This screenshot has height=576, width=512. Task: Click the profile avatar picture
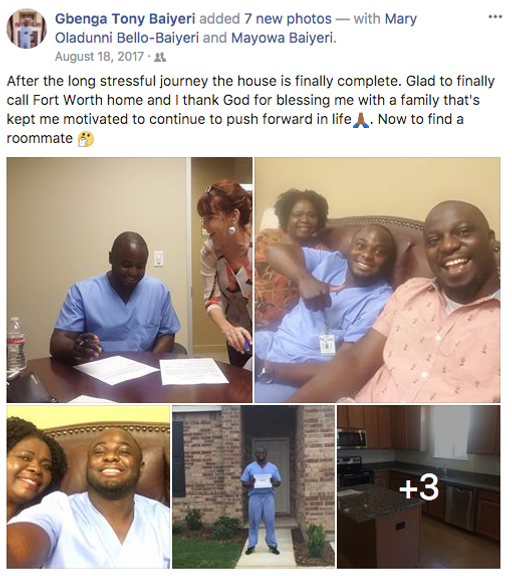pos(26,29)
